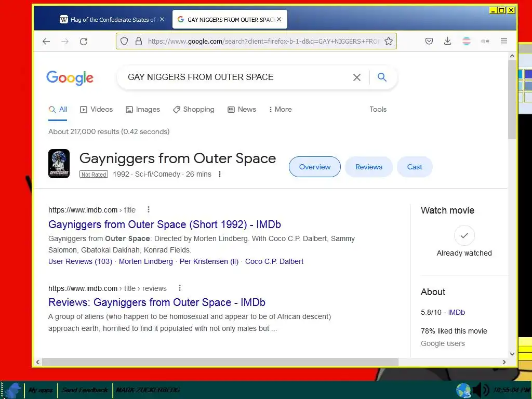Viewport: 532px width, 399px height.
Task: Click the blue creature start icon in taskbar
Action: pos(13,390)
